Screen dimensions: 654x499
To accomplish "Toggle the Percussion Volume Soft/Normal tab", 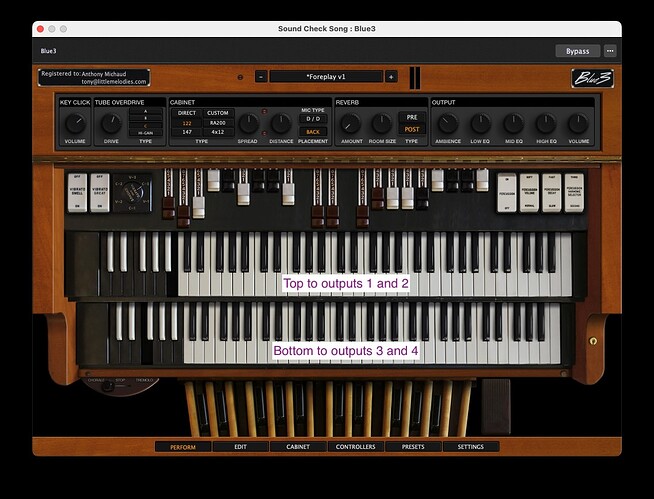I will point(529,193).
